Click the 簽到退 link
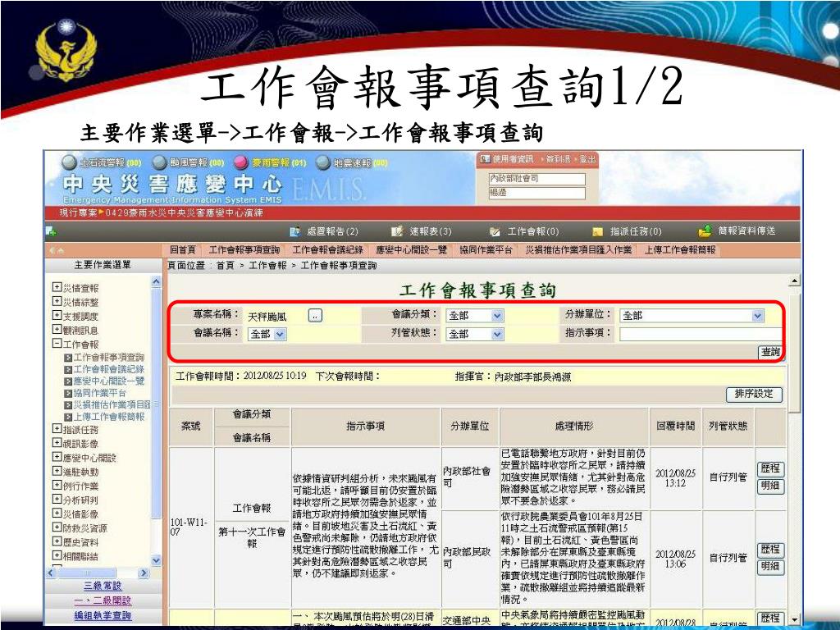The height and width of the screenshot is (630, 840). click(558, 159)
